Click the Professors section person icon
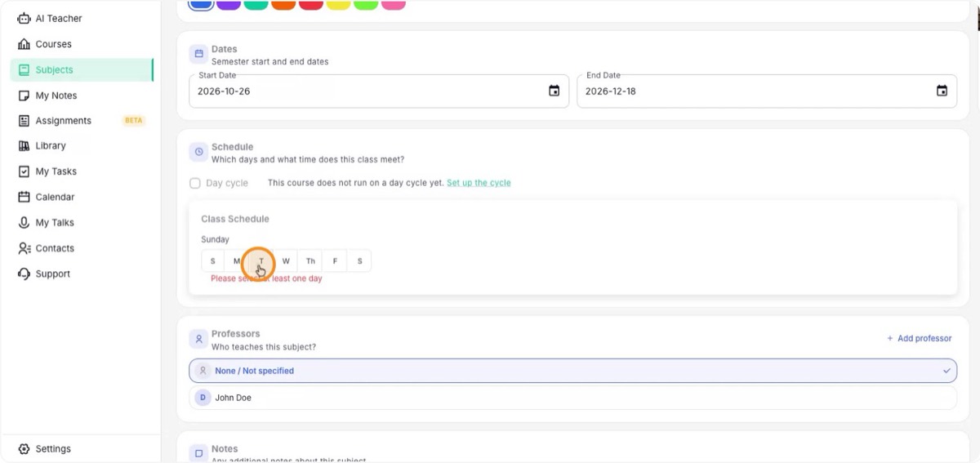This screenshot has width=980, height=463. (198, 339)
